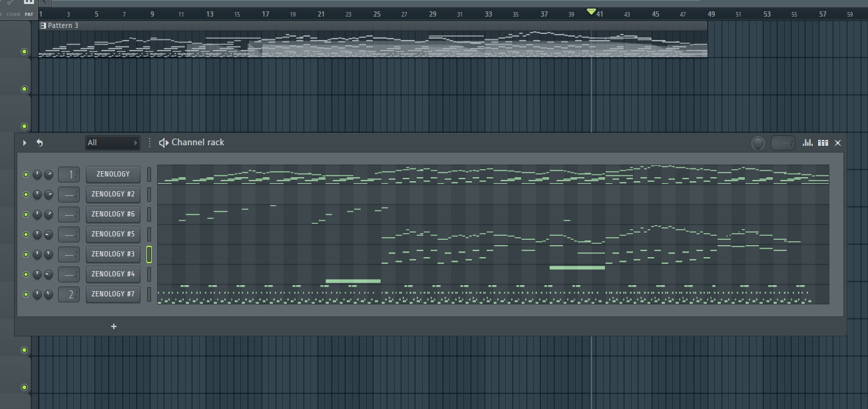Click ZENOLOGY #4 mixer track selector
The height and width of the screenshot is (409, 868).
point(69,274)
